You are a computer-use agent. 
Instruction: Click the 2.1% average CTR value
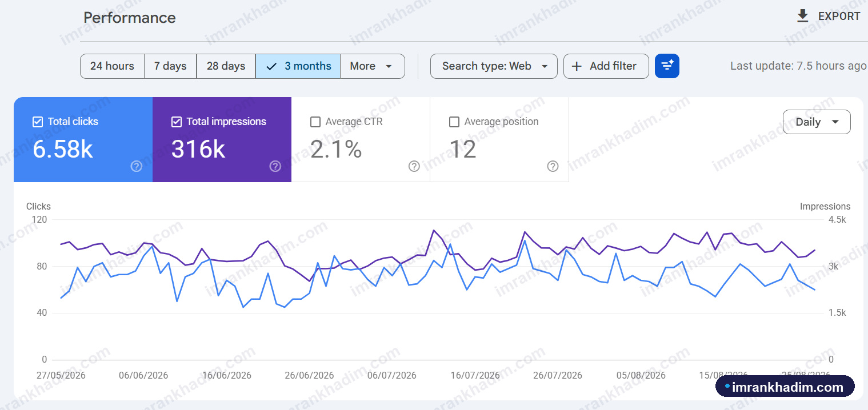click(336, 149)
